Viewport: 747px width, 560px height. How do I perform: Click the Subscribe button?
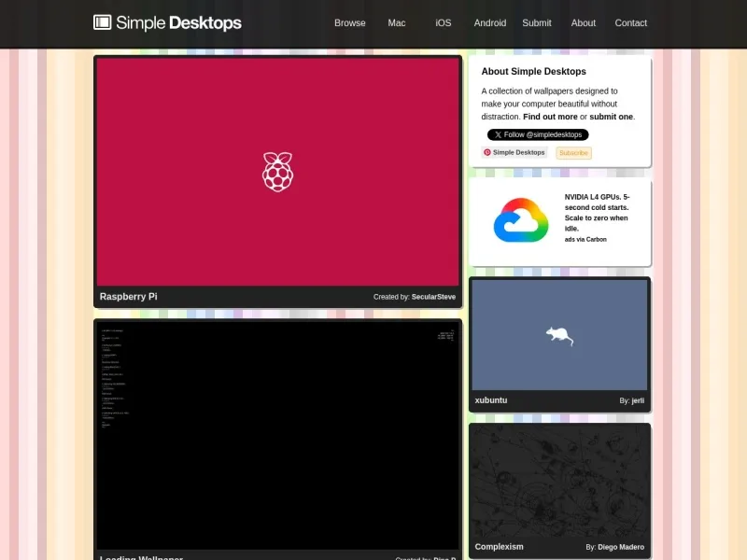pyautogui.click(x=573, y=153)
